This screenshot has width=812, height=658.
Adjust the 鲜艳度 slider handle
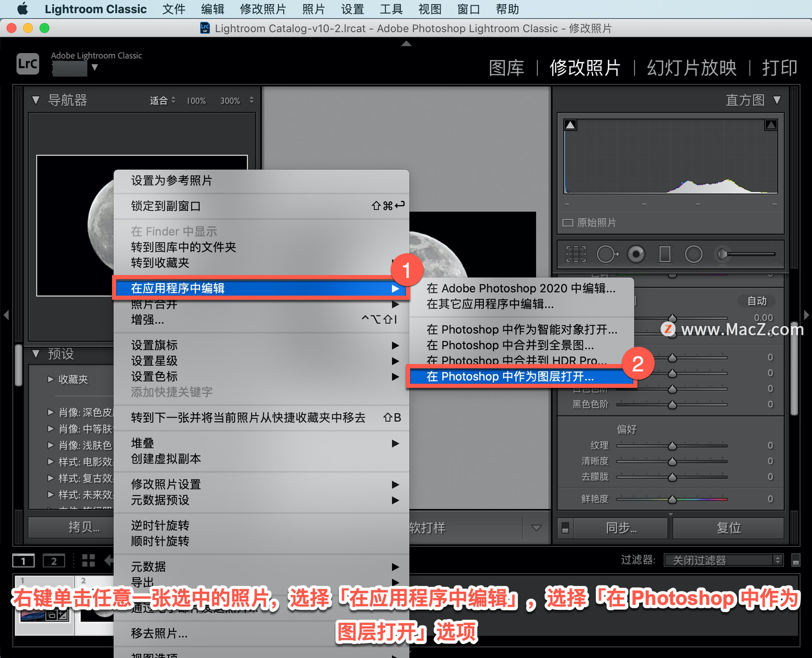coord(672,499)
